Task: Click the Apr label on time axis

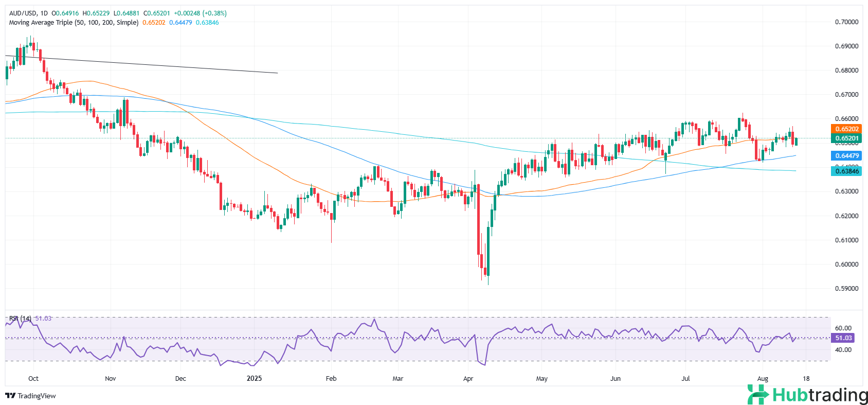Action: (x=468, y=379)
